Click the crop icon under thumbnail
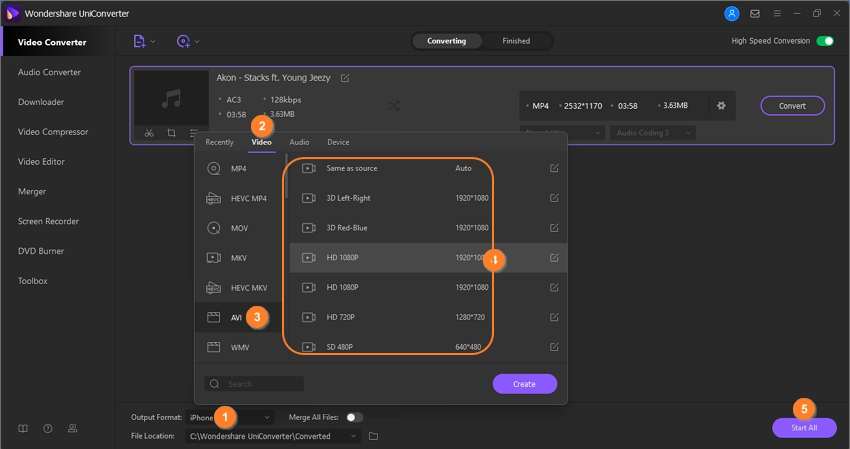The image size is (850, 449). point(171,133)
